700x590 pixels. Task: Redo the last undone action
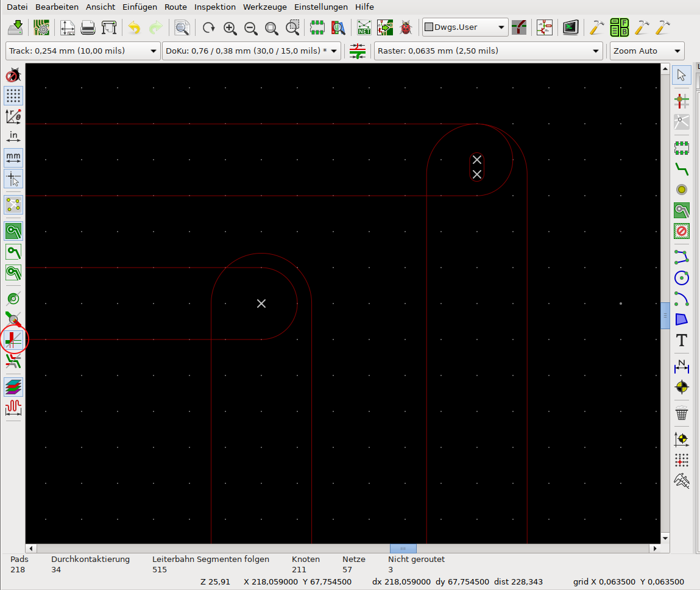(x=155, y=27)
